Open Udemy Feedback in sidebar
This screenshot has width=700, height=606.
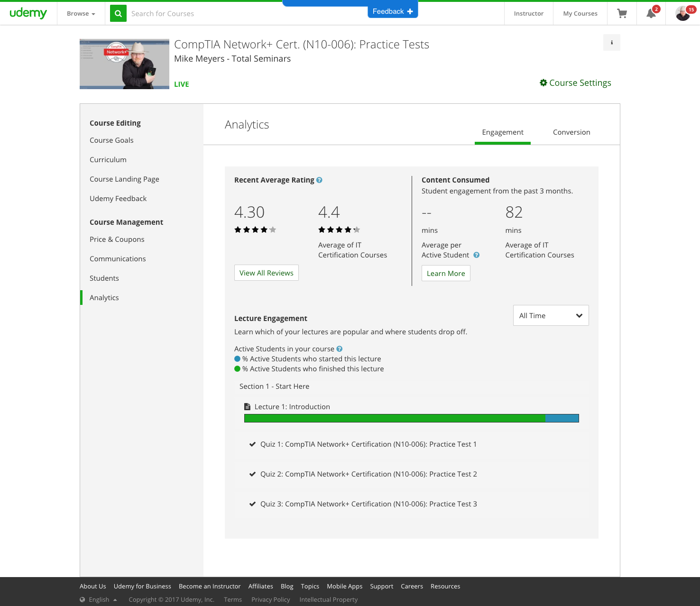118,199
